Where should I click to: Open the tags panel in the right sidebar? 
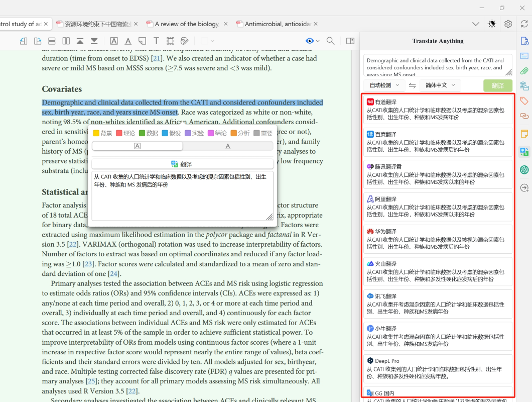(524, 100)
